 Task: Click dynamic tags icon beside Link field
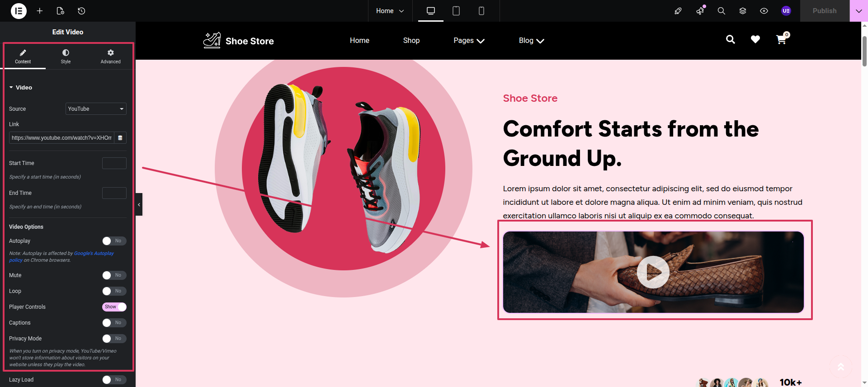click(x=120, y=138)
